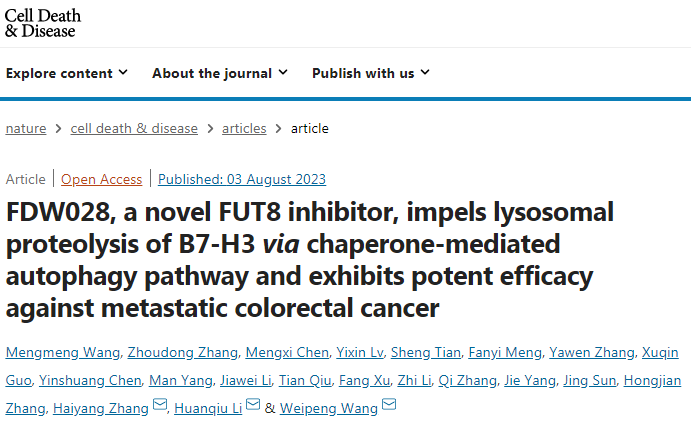Click corresponding author Weipeng Wang

(x=329, y=408)
